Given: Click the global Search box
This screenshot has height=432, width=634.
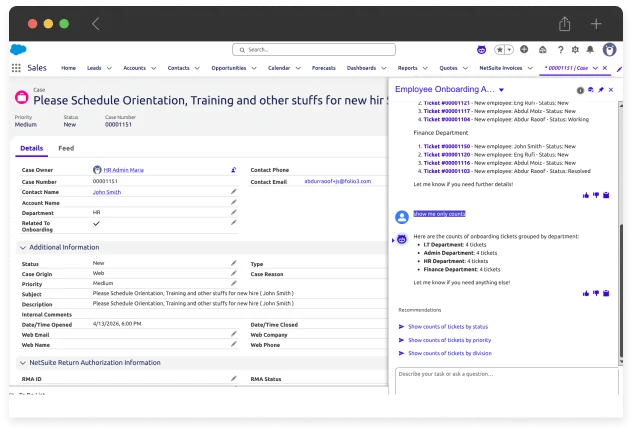Looking at the screenshot, I should pyautogui.click(x=314, y=50).
